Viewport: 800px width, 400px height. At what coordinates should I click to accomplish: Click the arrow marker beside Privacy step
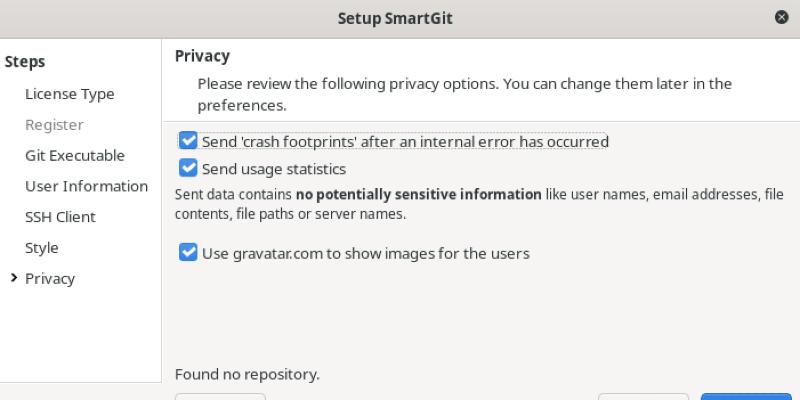[x=13, y=278]
